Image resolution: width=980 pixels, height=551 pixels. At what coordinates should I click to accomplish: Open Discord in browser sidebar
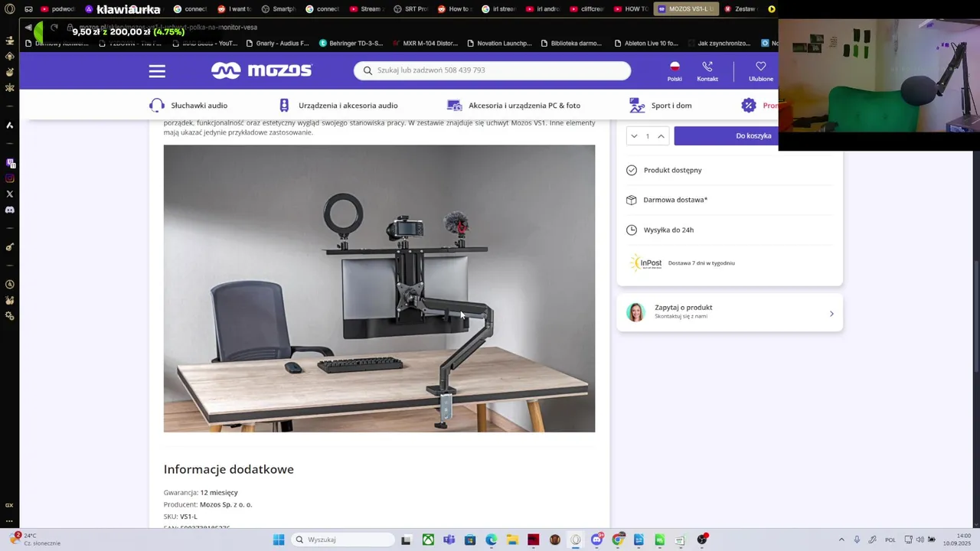9,210
